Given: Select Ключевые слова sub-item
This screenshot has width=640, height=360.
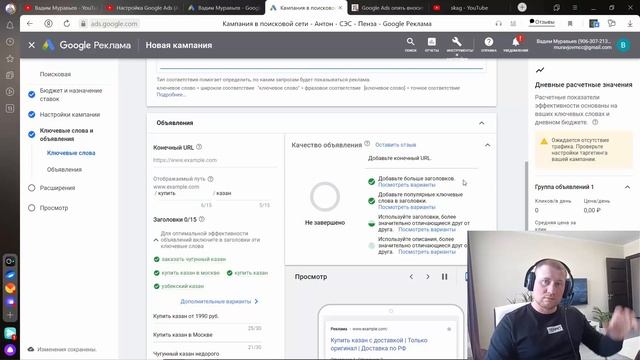Looking at the screenshot, I should click(71, 153).
